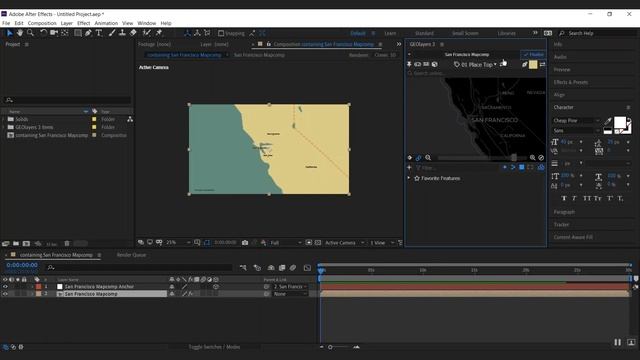640x360 pixels.
Task: Adjust the GEOlayers map zoom slider
Action: (514, 158)
